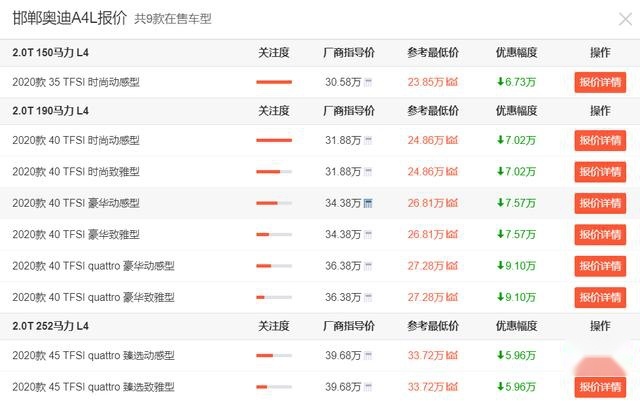The image size is (640, 401).
Task: Show price trend icon for 40 TFSI 豪华动感型
Action: coord(452,203)
